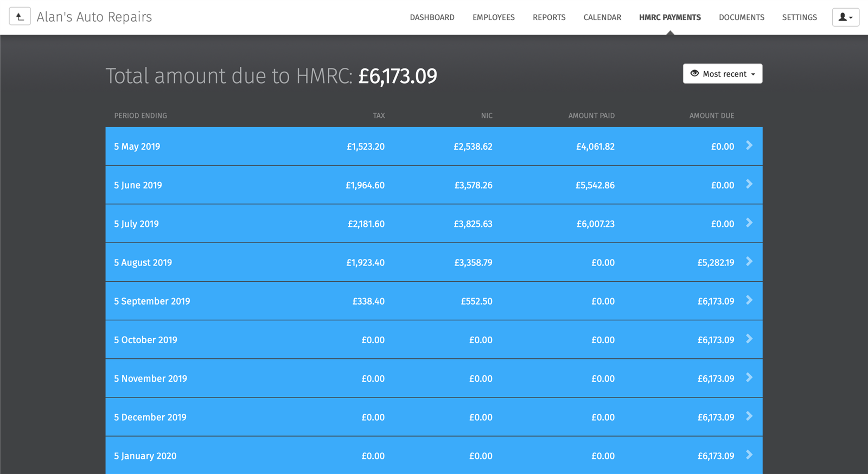Click the back arrow icon beside Alan's Auto Repairs
Screen dimensions: 868x474
point(20,17)
